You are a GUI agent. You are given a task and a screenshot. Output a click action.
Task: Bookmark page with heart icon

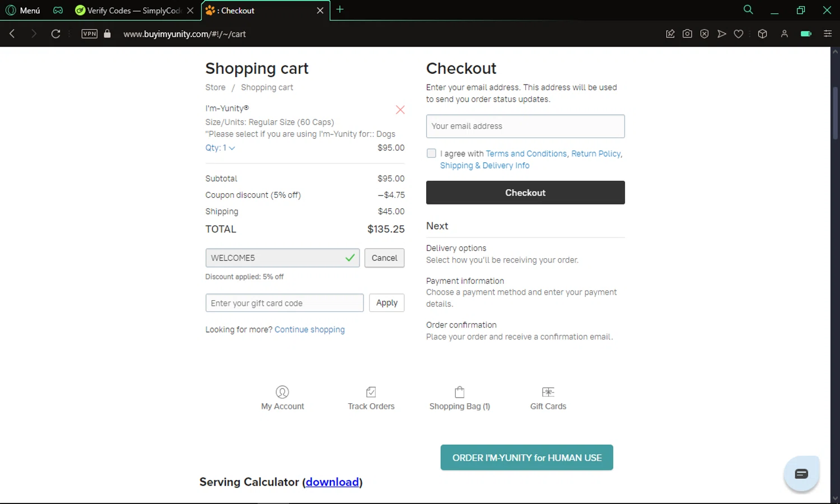click(739, 34)
